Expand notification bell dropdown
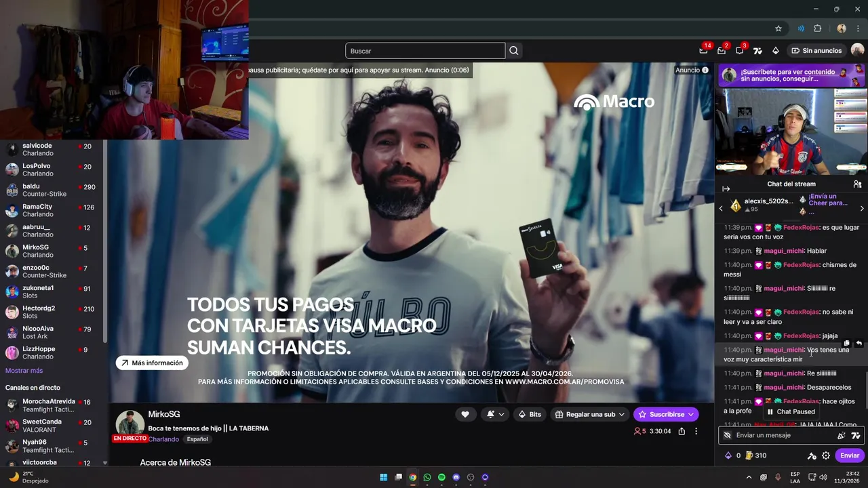Screen dimensions: 868x488 click(495, 414)
